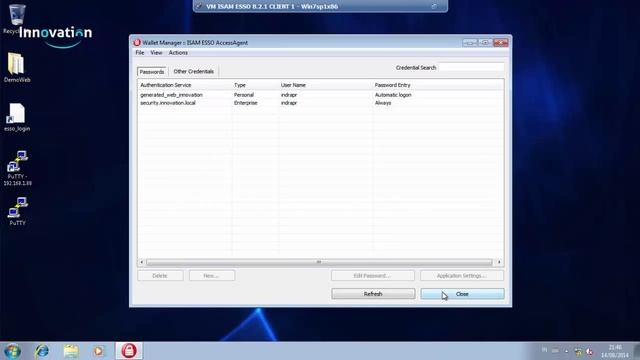Switch to the Passwords tab

coord(152,71)
